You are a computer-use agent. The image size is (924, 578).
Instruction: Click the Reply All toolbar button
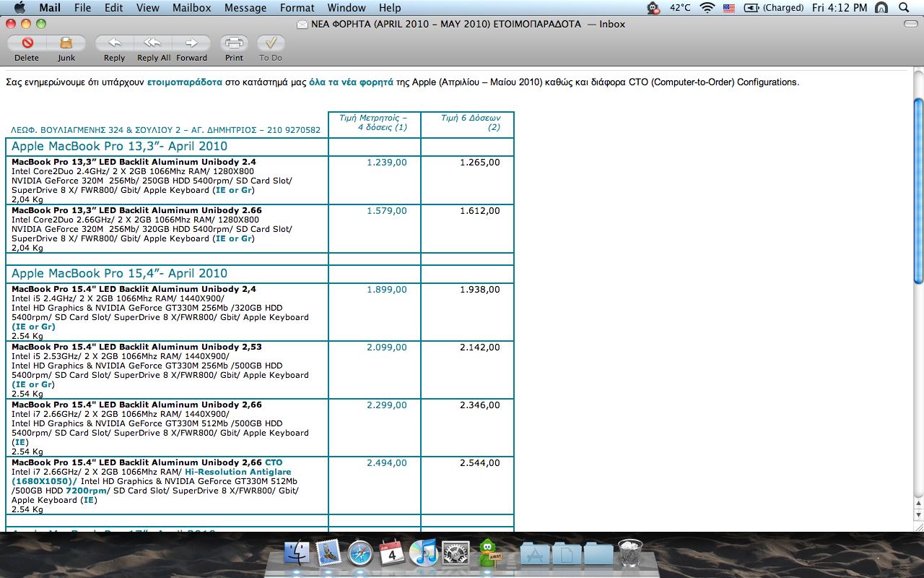click(153, 43)
